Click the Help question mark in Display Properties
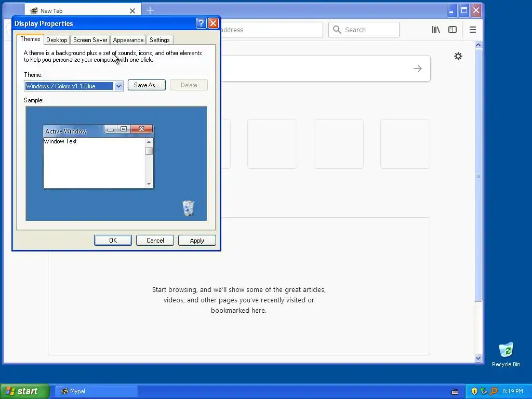This screenshot has height=399, width=532. click(201, 23)
